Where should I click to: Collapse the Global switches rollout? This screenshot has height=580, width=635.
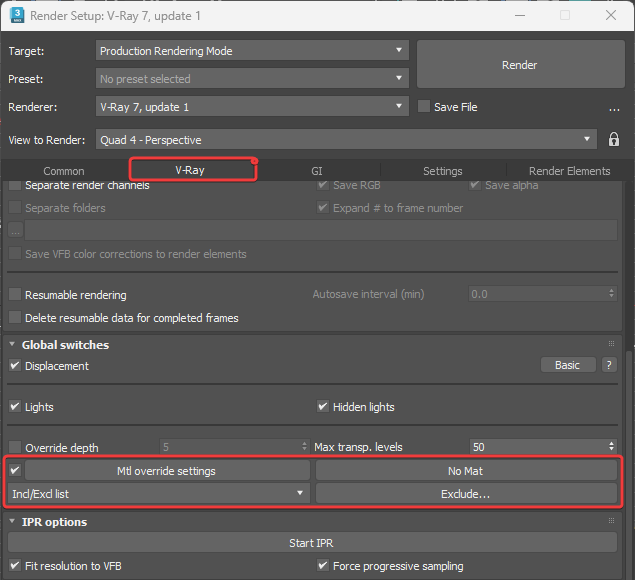13,345
